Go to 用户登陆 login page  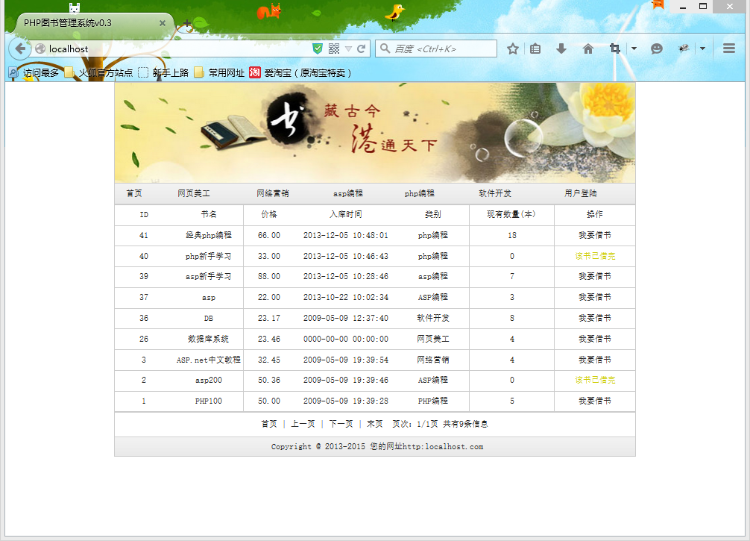(580, 193)
